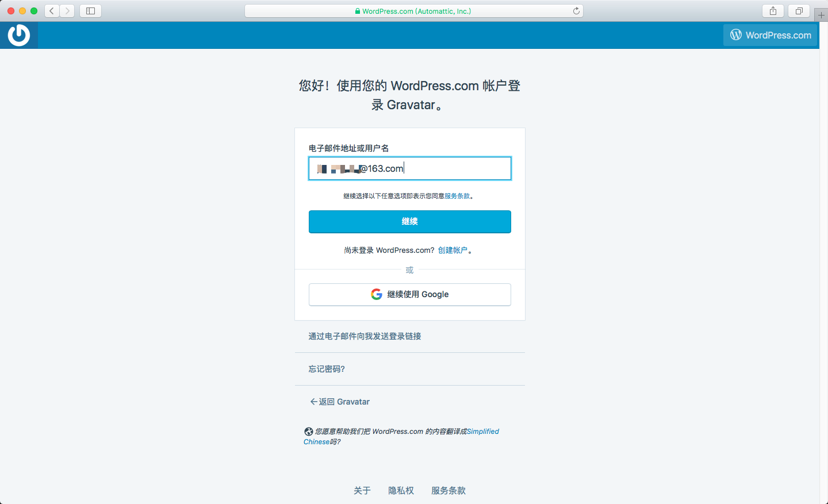Focus the email or username field
The width and height of the screenshot is (828, 504).
[x=410, y=168]
